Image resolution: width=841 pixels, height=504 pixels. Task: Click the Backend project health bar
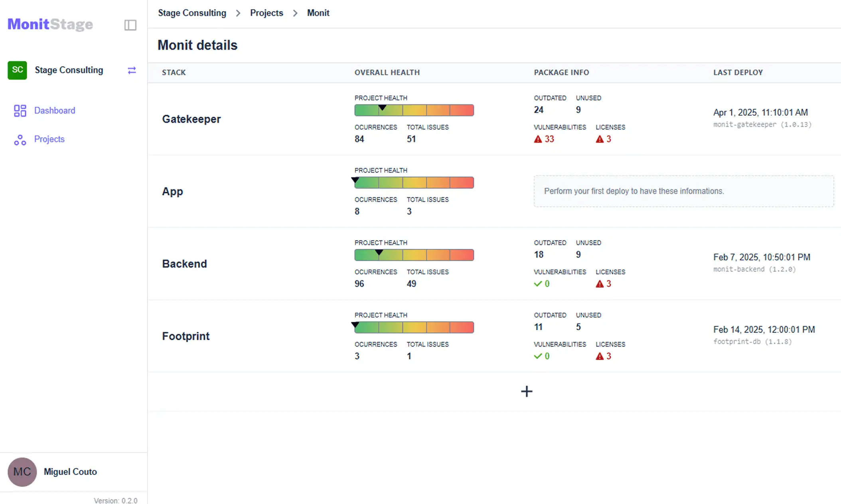point(414,255)
